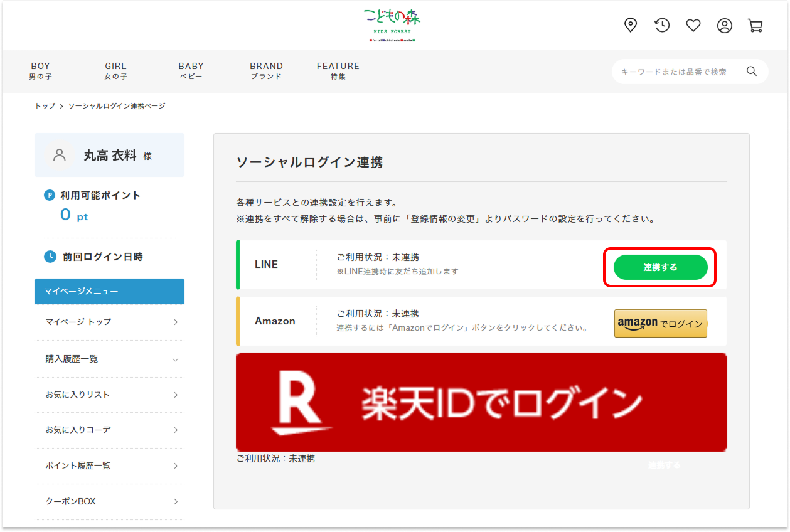The height and width of the screenshot is (532, 790).
Task: Click the green LINE 連携する button
Action: (660, 267)
